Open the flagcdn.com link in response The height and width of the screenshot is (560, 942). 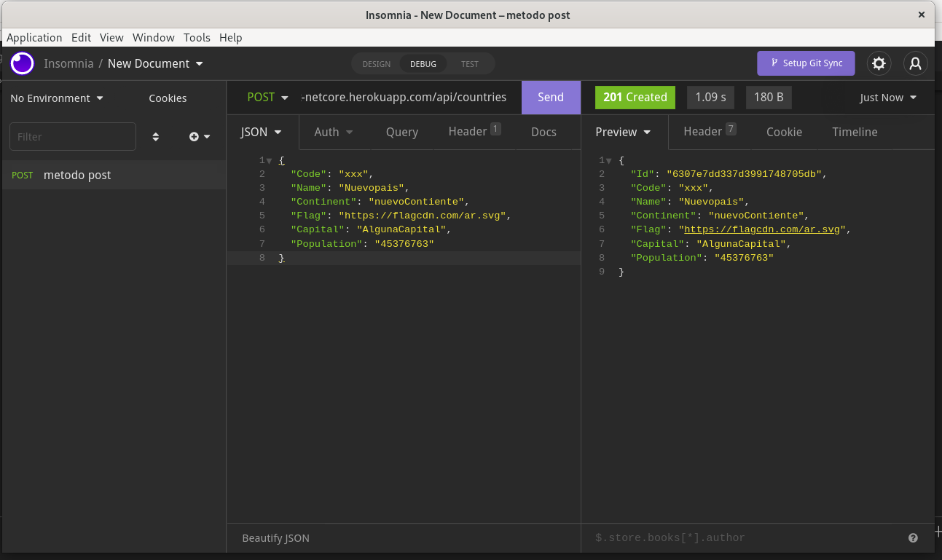[x=761, y=229]
